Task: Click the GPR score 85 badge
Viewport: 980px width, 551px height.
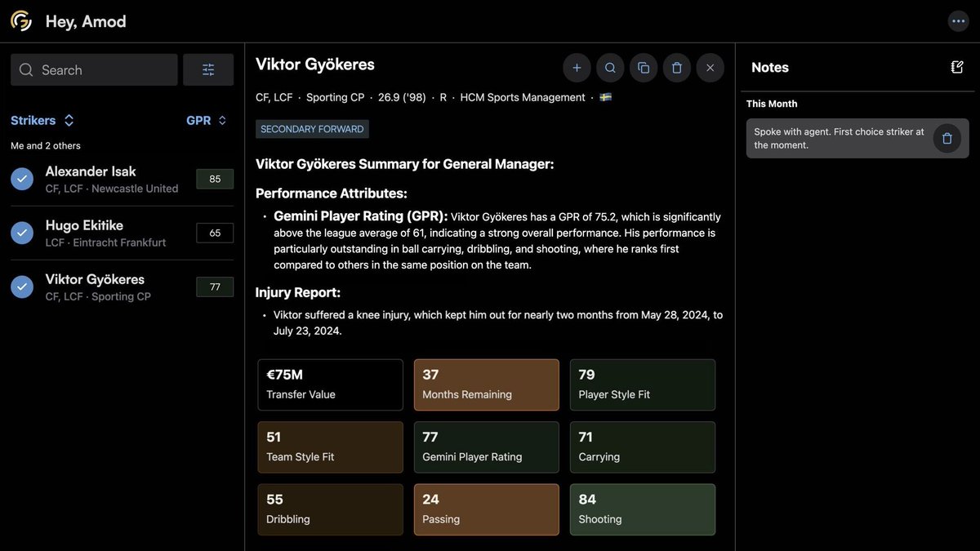Action: (x=215, y=179)
